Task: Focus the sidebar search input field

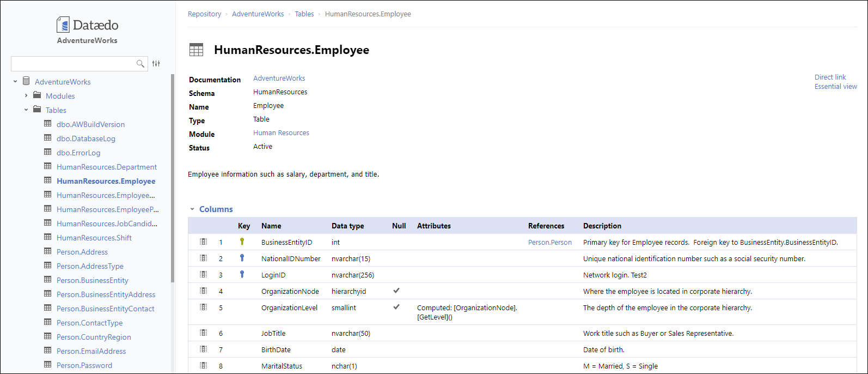Action: 74,64
